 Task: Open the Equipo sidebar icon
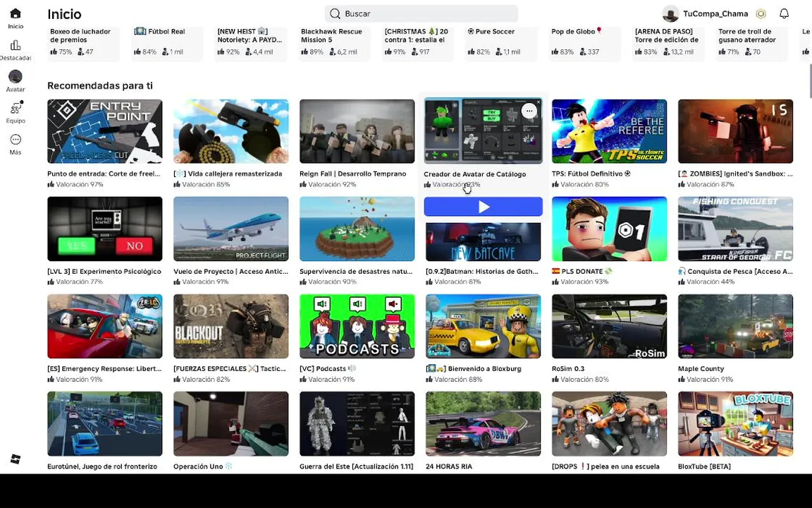(x=16, y=108)
